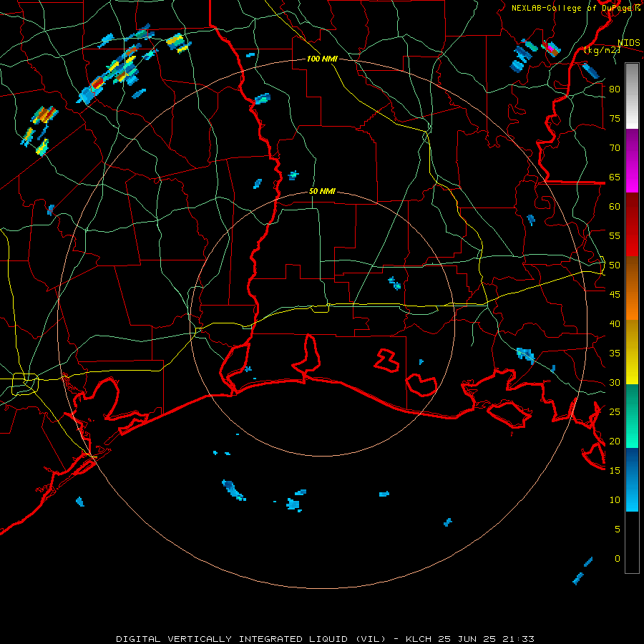
Task: Click the 35 value on the VIL scale
Action: coord(615,353)
